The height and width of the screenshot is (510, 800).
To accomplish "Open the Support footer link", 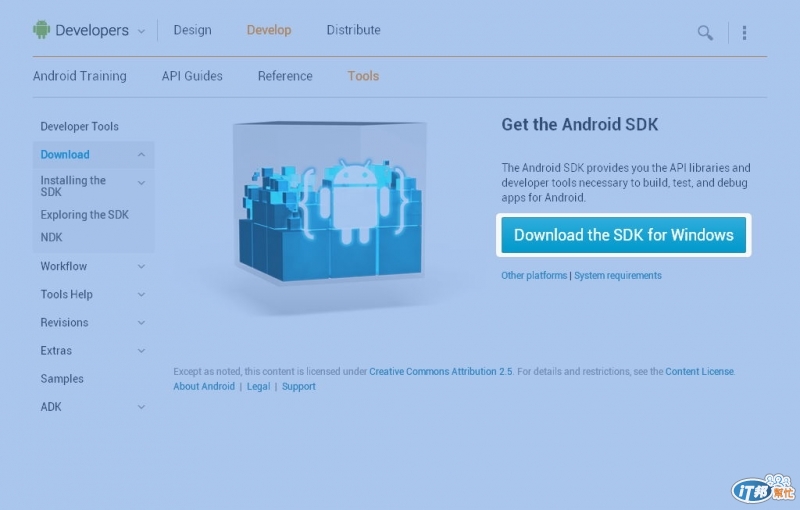I will [x=299, y=386].
